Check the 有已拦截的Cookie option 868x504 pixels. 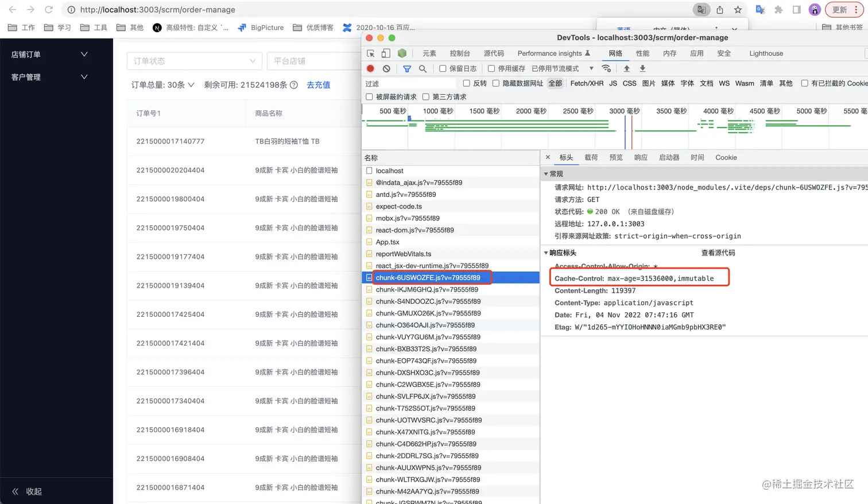[804, 83]
